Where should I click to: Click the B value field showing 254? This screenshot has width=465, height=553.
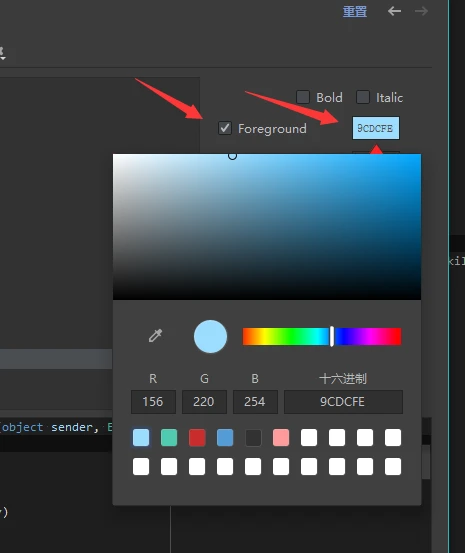pyautogui.click(x=255, y=402)
